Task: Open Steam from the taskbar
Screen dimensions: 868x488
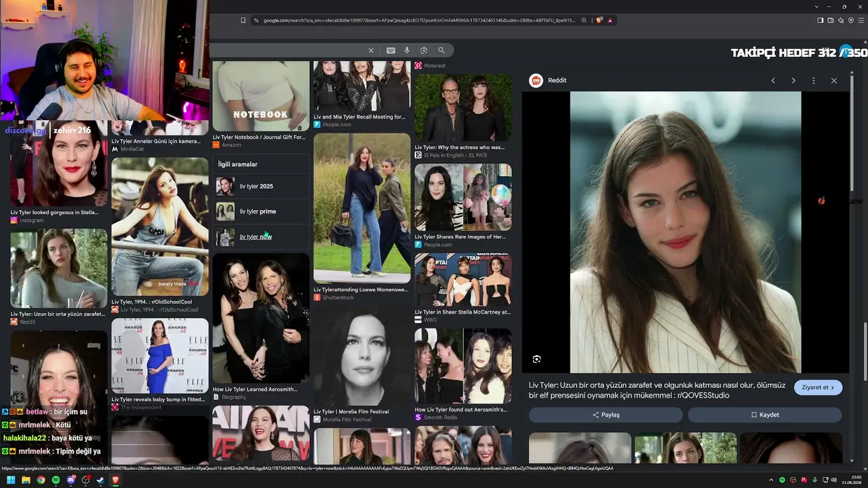Action: point(100,481)
